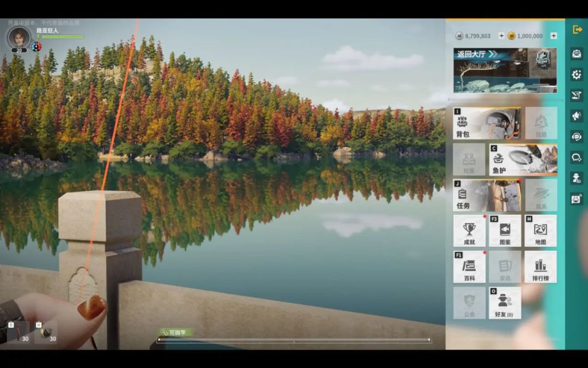Open the 成就 achievements trophy tile

pos(469,231)
